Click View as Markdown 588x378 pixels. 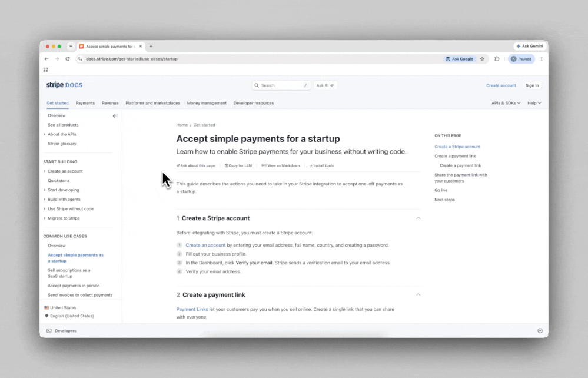[x=281, y=165]
